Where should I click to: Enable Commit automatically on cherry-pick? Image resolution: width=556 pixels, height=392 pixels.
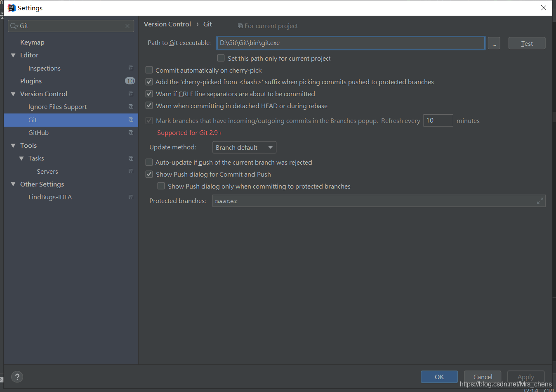149,70
